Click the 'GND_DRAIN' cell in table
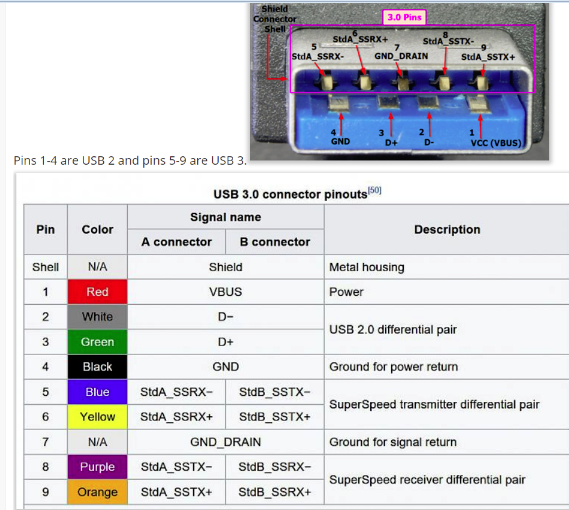 click(x=226, y=442)
